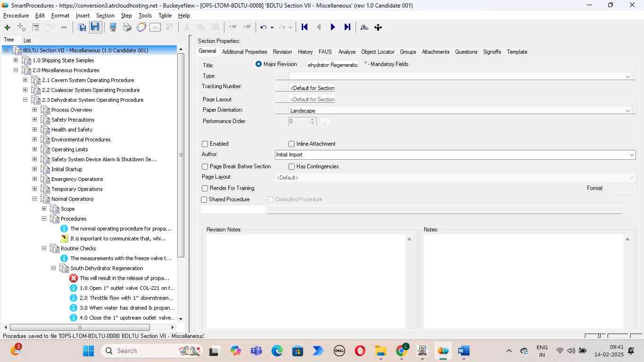Expand 1.0 Shipping State Samples node

[16, 60]
